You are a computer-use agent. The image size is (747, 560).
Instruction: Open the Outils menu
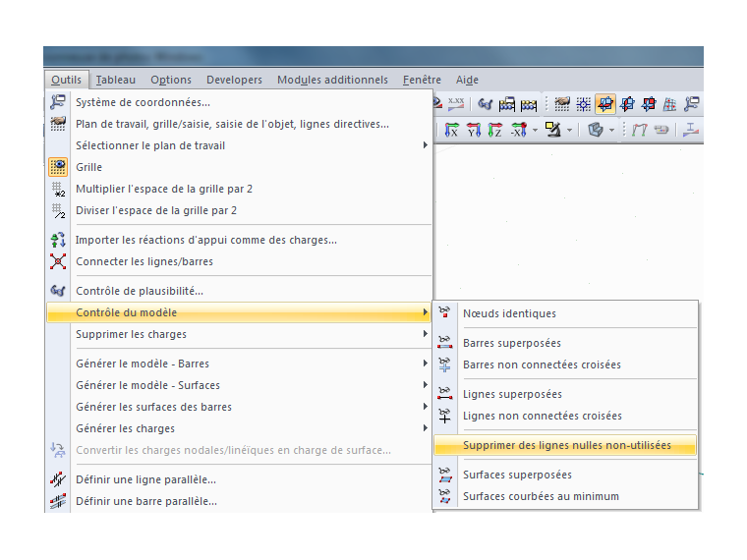pyautogui.click(x=66, y=80)
